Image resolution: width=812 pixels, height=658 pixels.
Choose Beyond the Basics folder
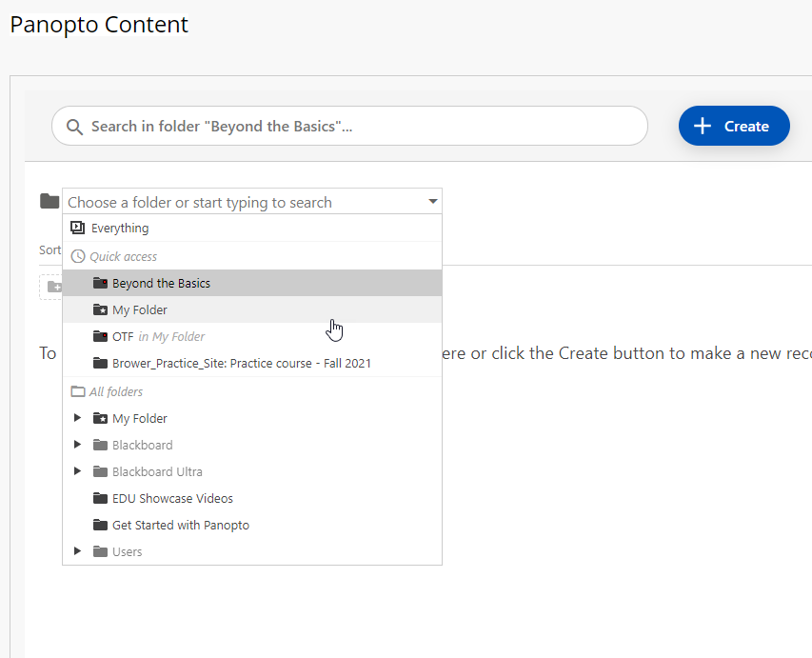point(252,283)
